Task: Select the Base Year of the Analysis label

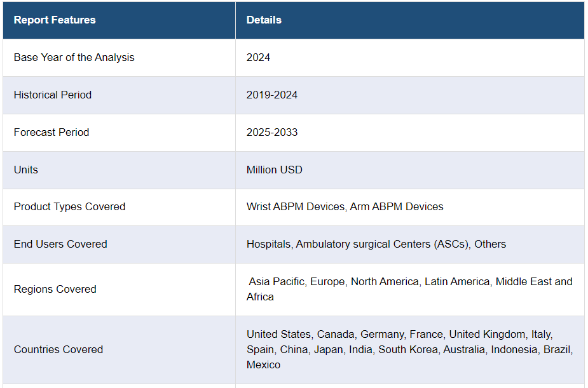Action: pyautogui.click(x=74, y=57)
